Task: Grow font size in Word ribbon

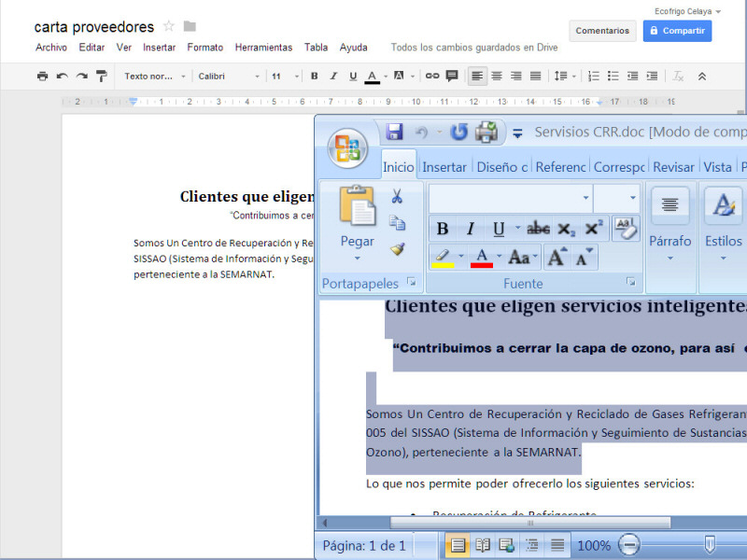Action: 557,258
